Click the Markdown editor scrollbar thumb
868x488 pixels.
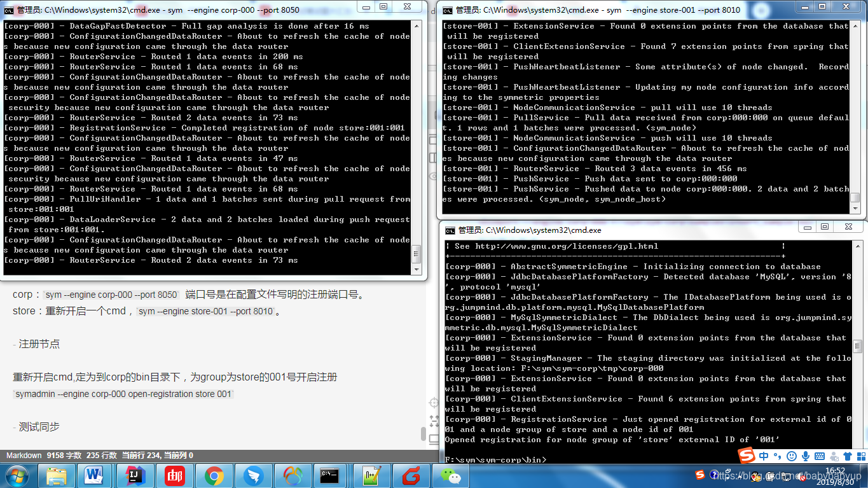[424, 434]
